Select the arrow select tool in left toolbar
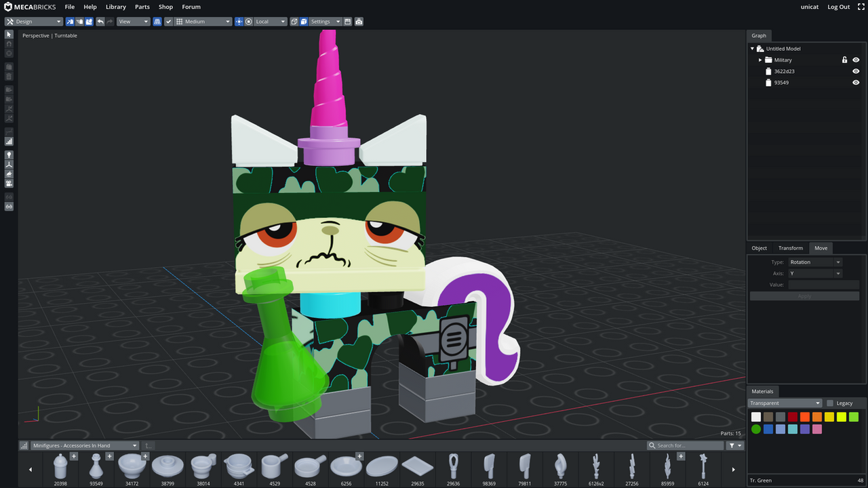 [9, 34]
